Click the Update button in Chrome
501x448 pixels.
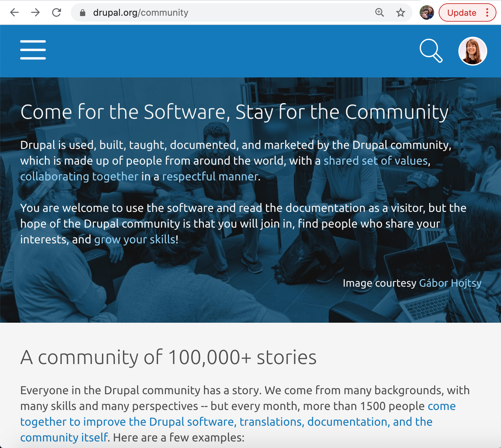click(x=462, y=13)
